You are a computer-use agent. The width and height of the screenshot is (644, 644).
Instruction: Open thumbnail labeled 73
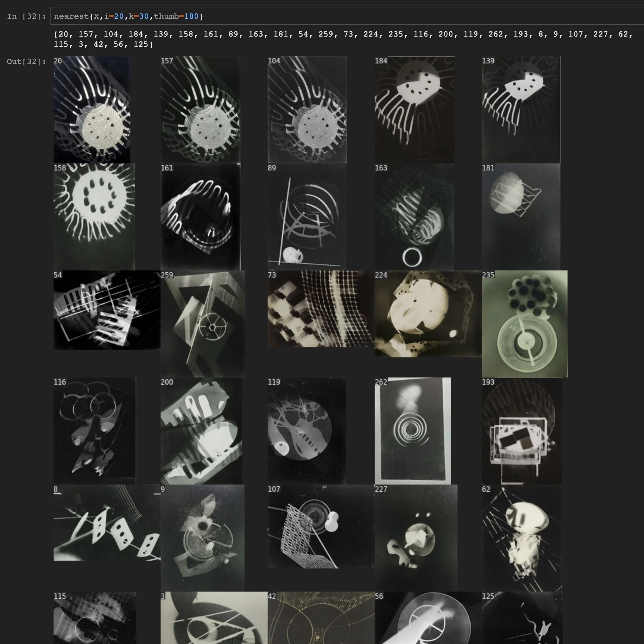point(321,309)
